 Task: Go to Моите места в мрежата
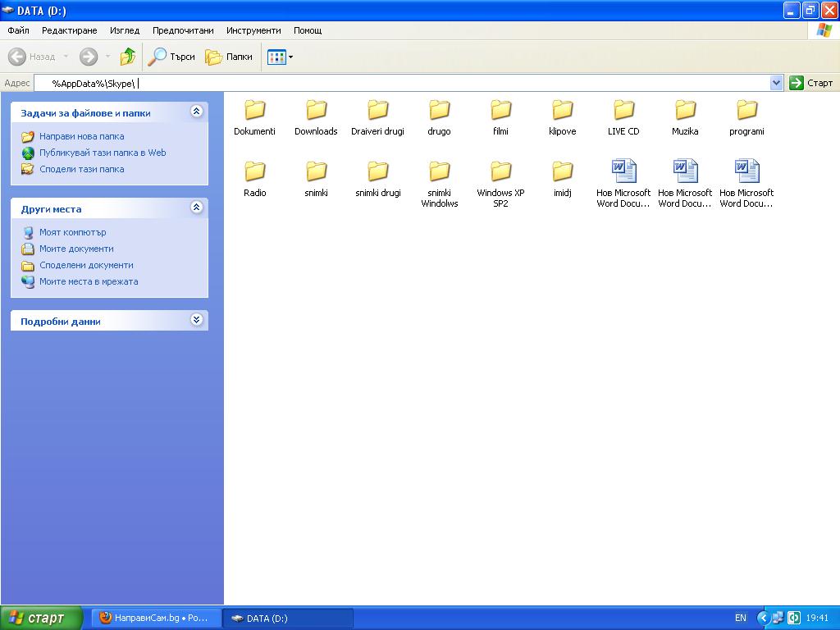pyautogui.click(x=89, y=282)
